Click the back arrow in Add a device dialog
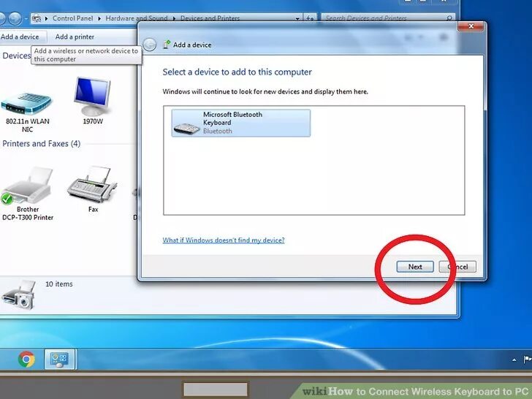 (x=149, y=45)
